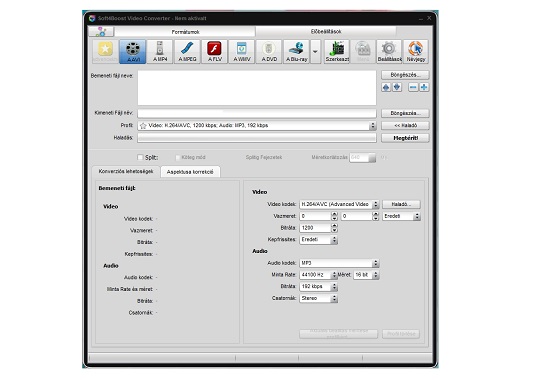Open the Minta Rate 44100 Hz dropdown
550x382 pixels.
[x=334, y=275]
